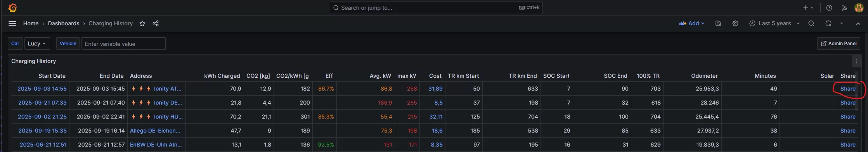Click the Vehicle variable label
Viewport: 868px width, 152px height.
click(68, 44)
